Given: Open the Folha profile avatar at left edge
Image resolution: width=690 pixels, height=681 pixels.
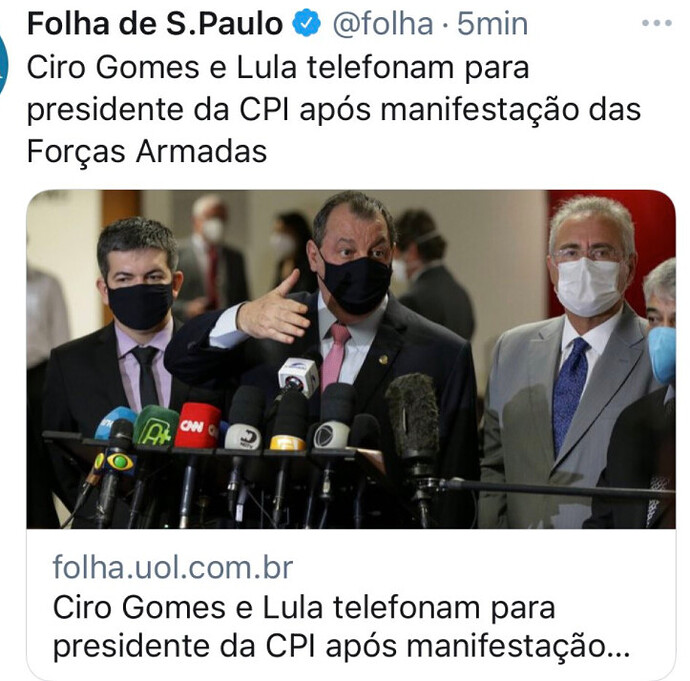Looking at the screenshot, I should tap(4, 65).
